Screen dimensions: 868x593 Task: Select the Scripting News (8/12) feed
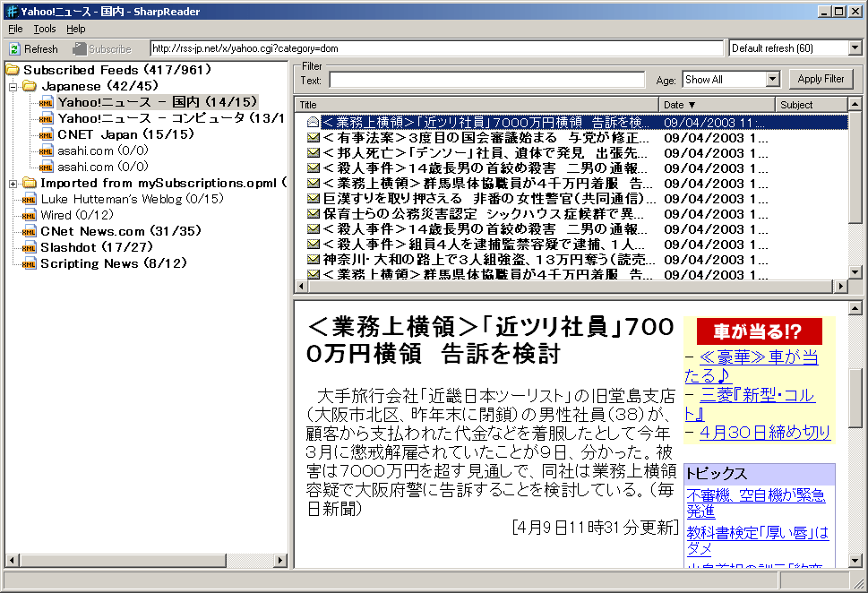(x=114, y=263)
